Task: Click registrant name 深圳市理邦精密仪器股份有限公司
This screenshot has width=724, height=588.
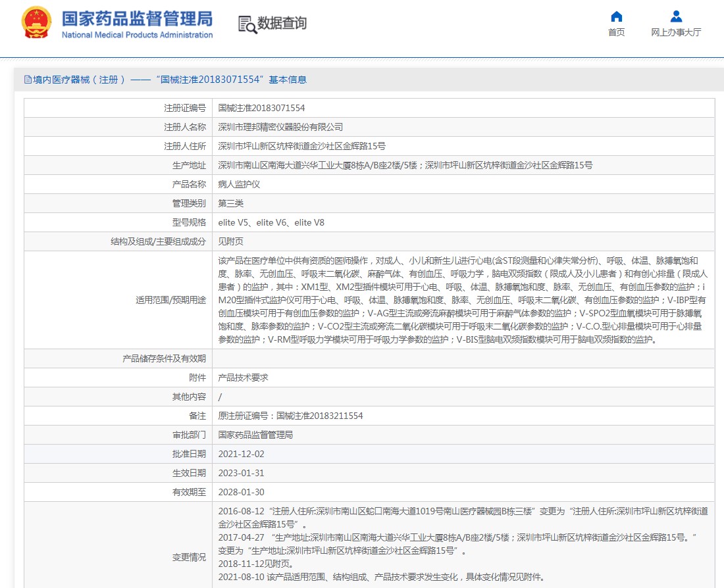Action: [x=280, y=127]
